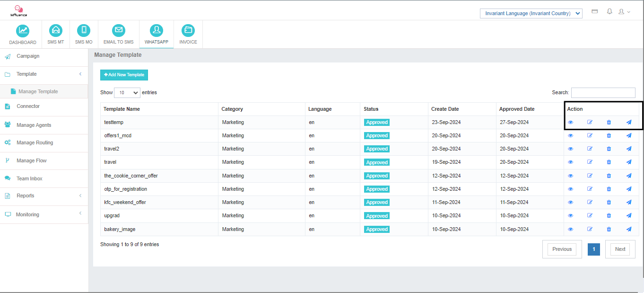Click the Search input field
The image size is (644, 293).
[x=603, y=93]
